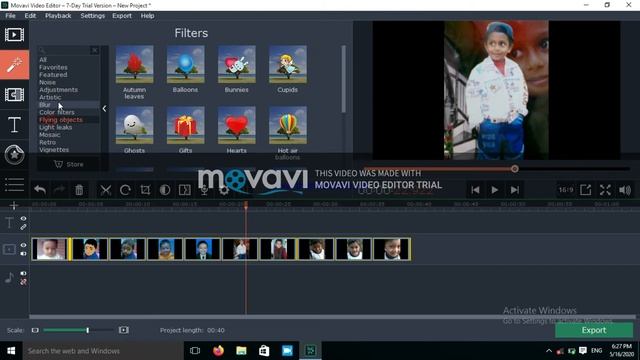This screenshot has width=640, height=360.
Task: Enter full screen preview mode
Action: point(605,190)
